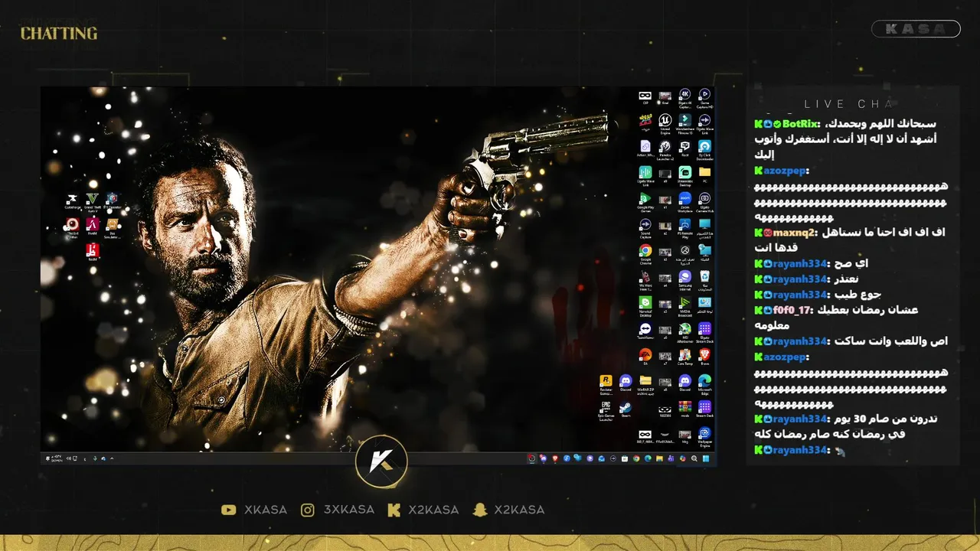Click the Windows Start button in taskbar
This screenshot has width=980, height=551.
tap(706, 458)
